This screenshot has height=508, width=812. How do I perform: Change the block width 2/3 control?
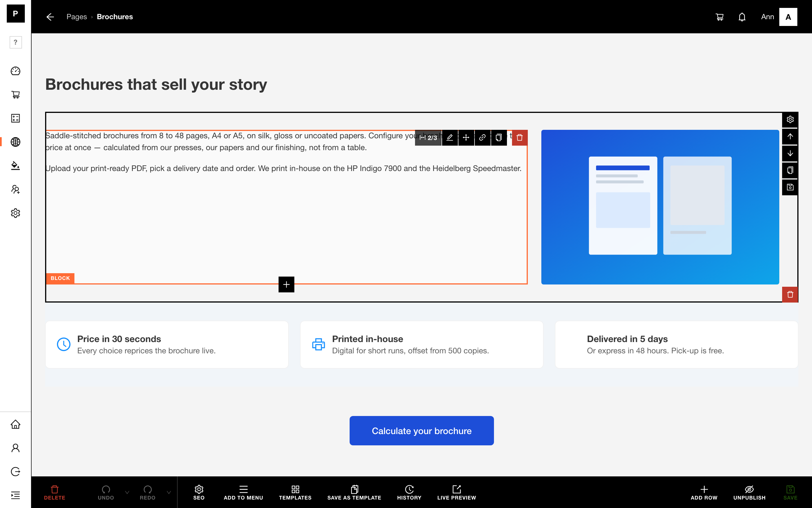[428, 137]
